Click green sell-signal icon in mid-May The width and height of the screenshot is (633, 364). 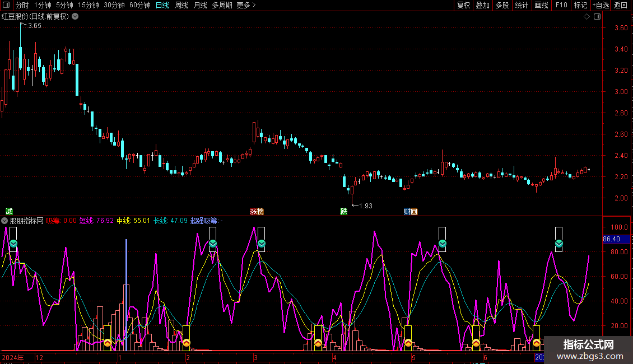click(443, 244)
